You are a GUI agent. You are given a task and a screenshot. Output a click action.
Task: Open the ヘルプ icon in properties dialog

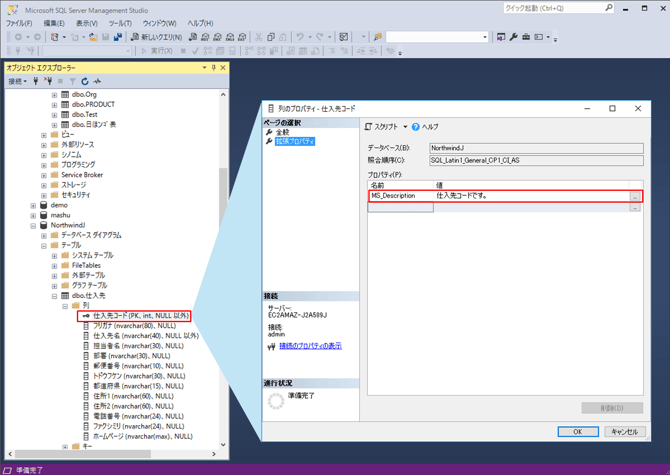click(416, 127)
